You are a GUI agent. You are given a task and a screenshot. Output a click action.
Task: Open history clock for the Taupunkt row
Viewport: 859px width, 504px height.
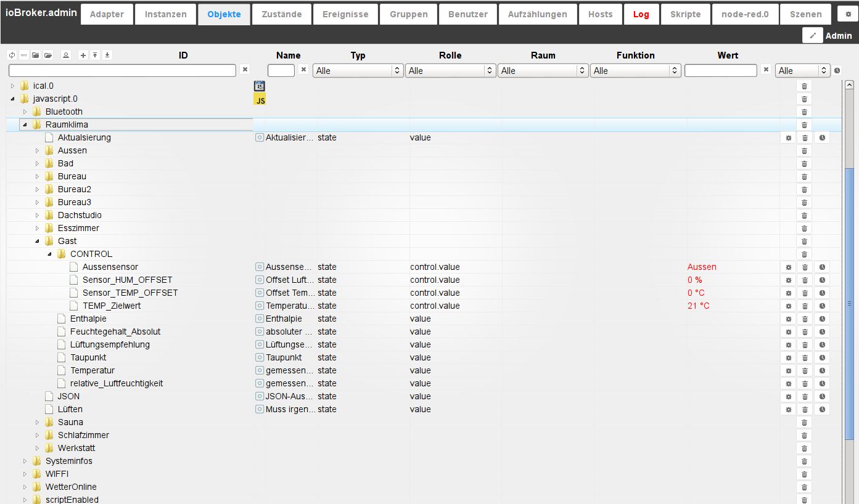click(822, 357)
